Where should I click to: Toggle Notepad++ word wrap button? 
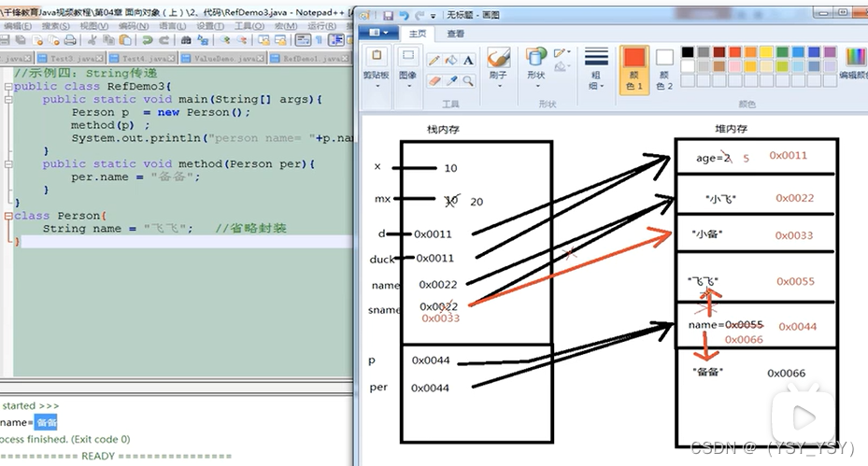303,40
